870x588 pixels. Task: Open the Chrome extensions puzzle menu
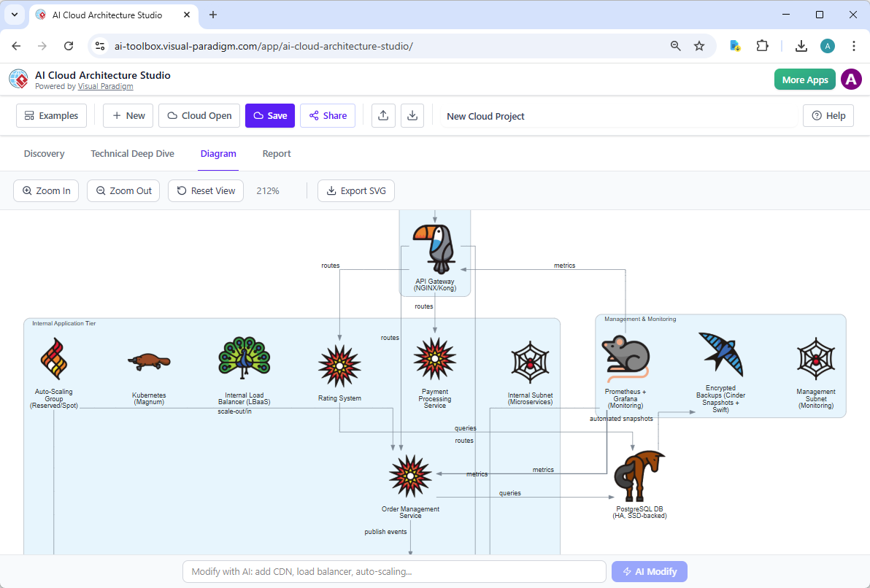(762, 45)
